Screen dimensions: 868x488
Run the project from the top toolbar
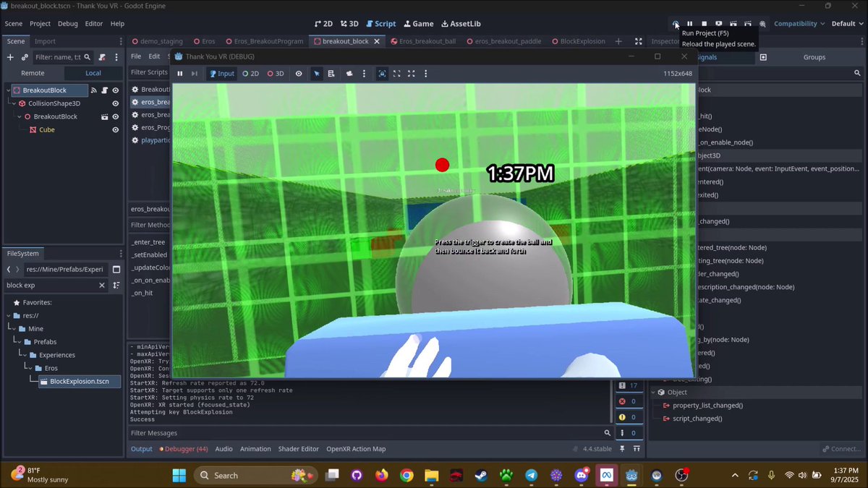[x=676, y=23]
